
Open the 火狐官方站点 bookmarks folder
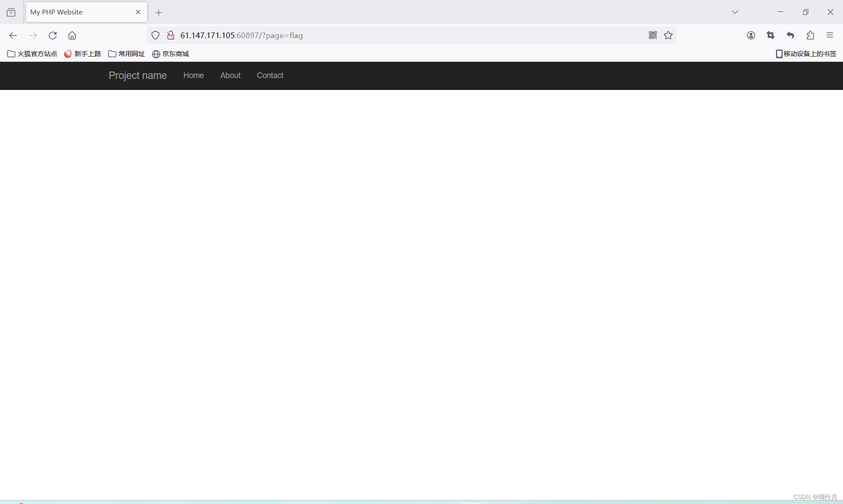click(x=32, y=54)
